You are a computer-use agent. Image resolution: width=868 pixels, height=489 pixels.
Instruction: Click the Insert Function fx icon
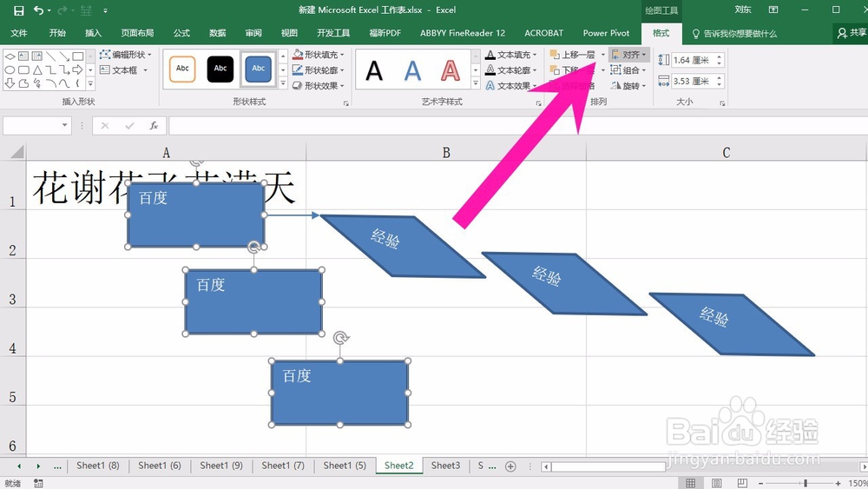pos(154,126)
